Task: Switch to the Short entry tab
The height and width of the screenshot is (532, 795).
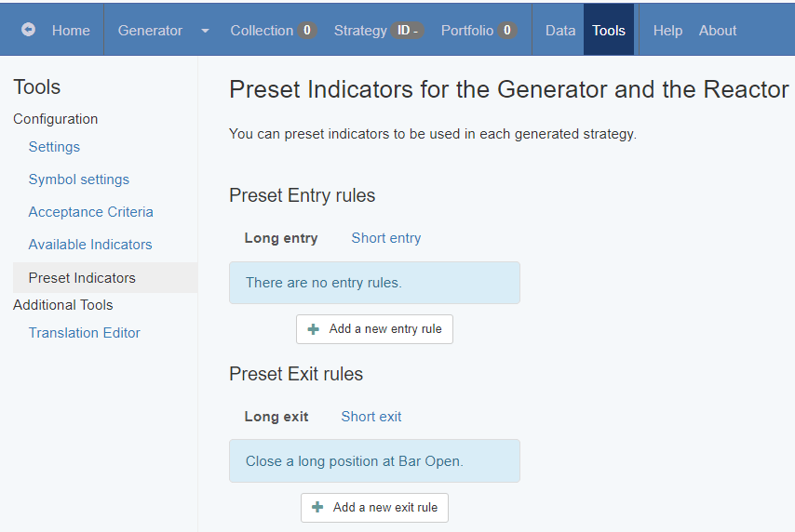Action: click(x=385, y=238)
